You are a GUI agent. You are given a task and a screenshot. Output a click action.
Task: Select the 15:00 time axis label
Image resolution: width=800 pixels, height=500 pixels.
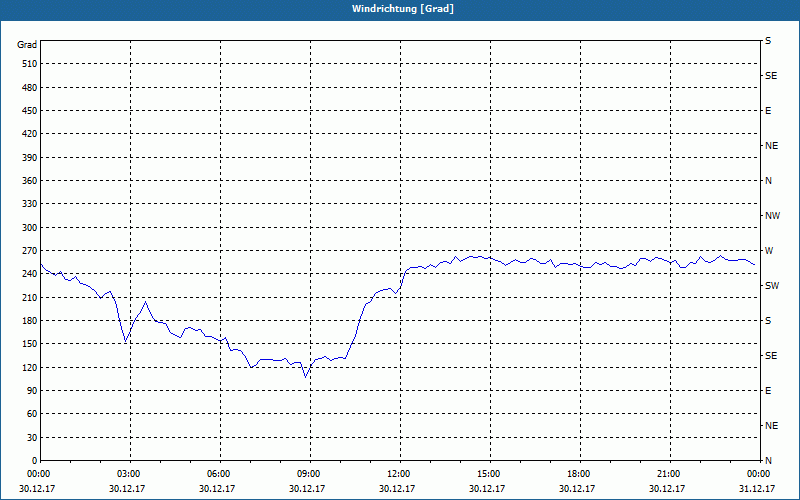tap(490, 474)
